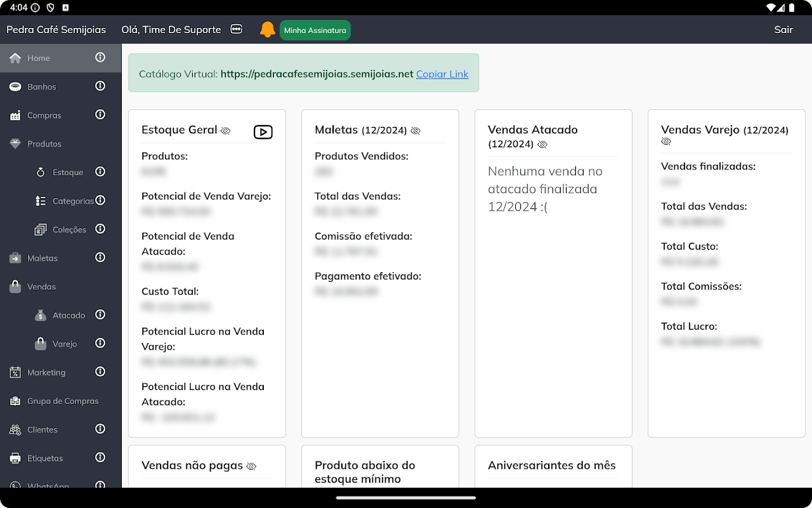The image size is (812, 508).
Task: Click the Compras factory icon
Action: click(x=15, y=115)
